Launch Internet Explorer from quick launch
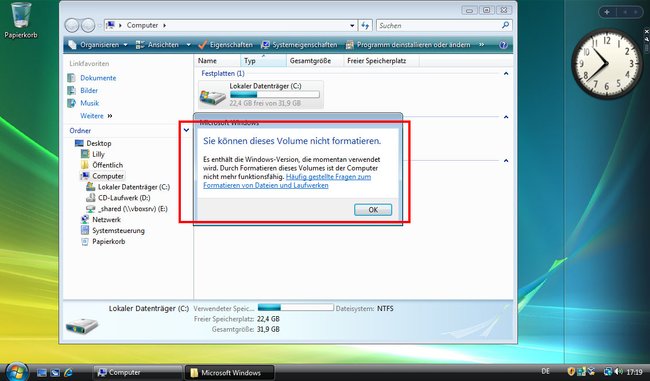Screen dimensions: 650x381 pyautogui.click(x=68, y=373)
